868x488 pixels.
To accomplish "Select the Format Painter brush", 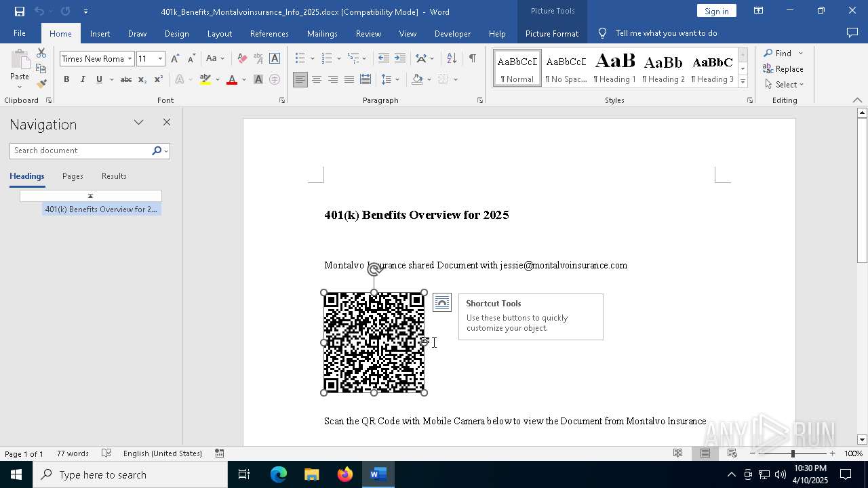I will coord(41,84).
